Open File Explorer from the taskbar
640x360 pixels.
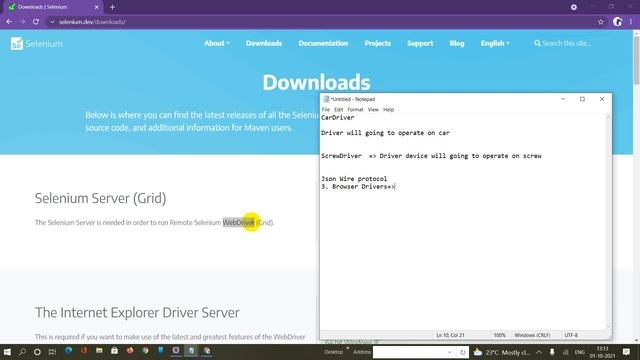tap(99, 351)
